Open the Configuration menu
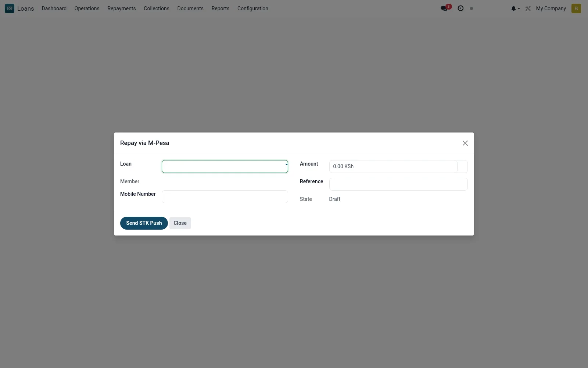The height and width of the screenshot is (368, 588). point(253,8)
